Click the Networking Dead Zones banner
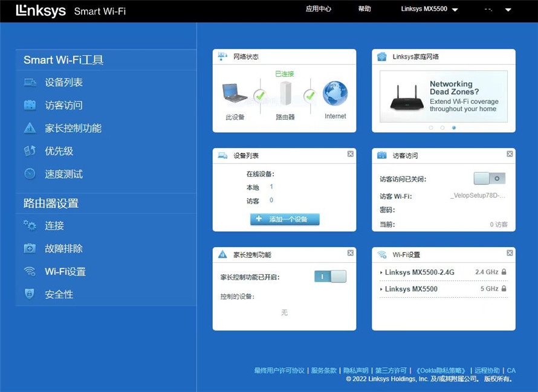Viewport: 538px width, 392px height. tap(444, 97)
